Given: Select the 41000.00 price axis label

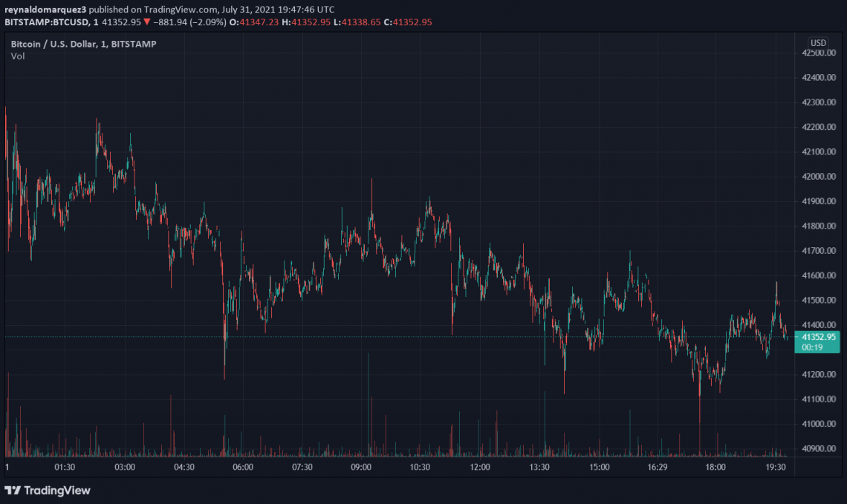Looking at the screenshot, I should click(818, 424).
